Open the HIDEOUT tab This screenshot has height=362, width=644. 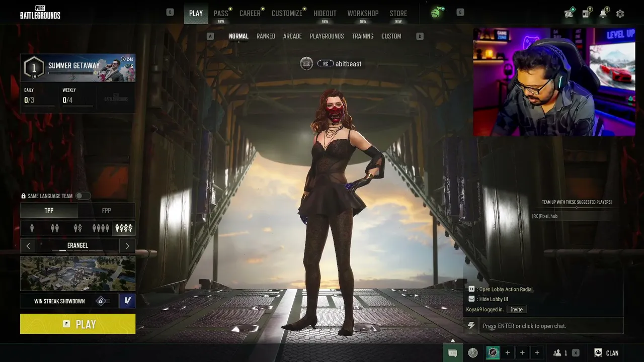click(x=325, y=14)
